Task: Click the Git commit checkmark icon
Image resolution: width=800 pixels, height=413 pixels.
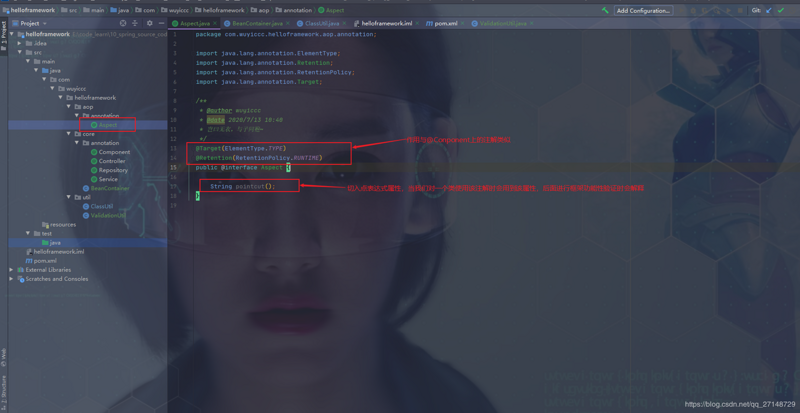Action: pyautogui.click(x=781, y=10)
